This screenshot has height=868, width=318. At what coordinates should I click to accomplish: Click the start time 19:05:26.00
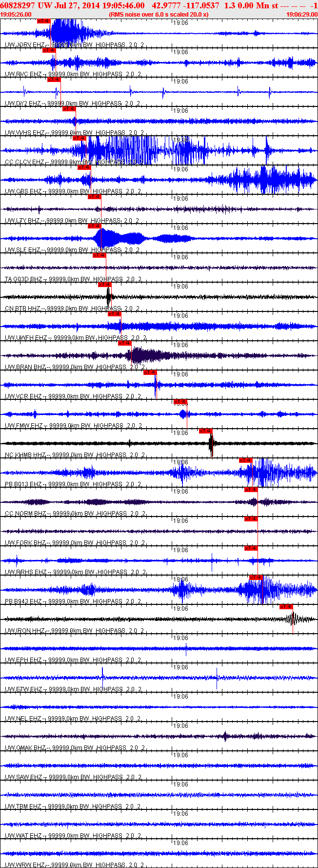coord(16,15)
